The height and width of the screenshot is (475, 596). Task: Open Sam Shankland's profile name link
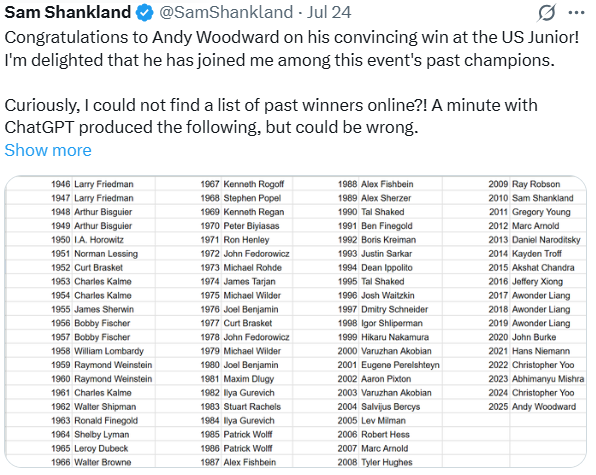(68, 13)
